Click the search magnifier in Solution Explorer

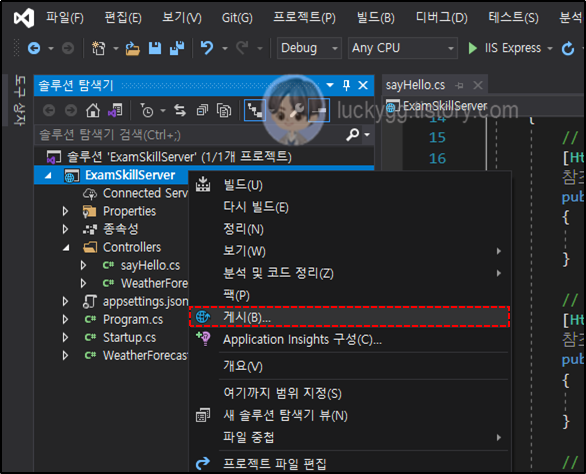click(x=352, y=134)
